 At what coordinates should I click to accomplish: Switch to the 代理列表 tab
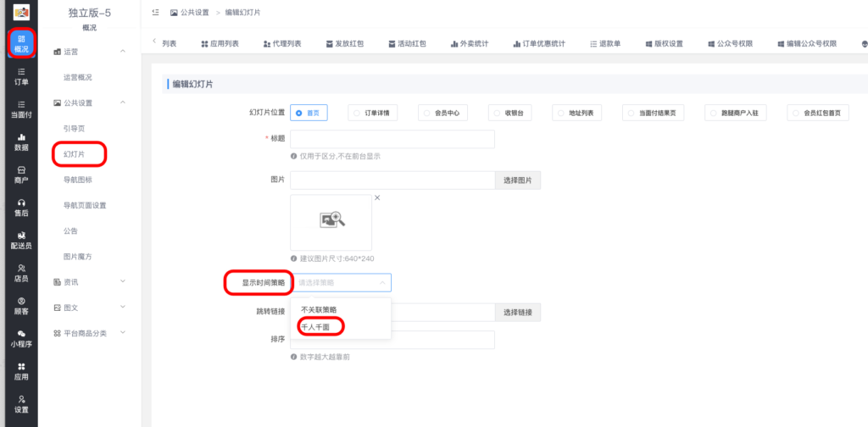pos(282,44)
